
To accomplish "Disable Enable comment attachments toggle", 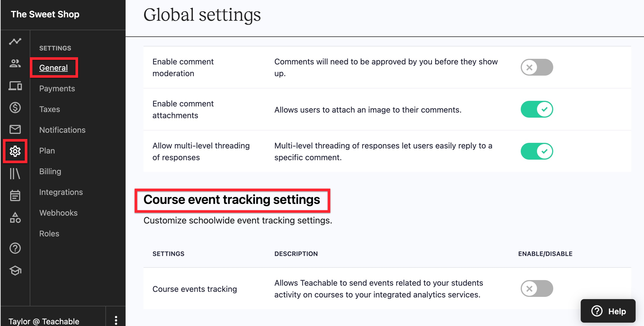I will (537, 109).
